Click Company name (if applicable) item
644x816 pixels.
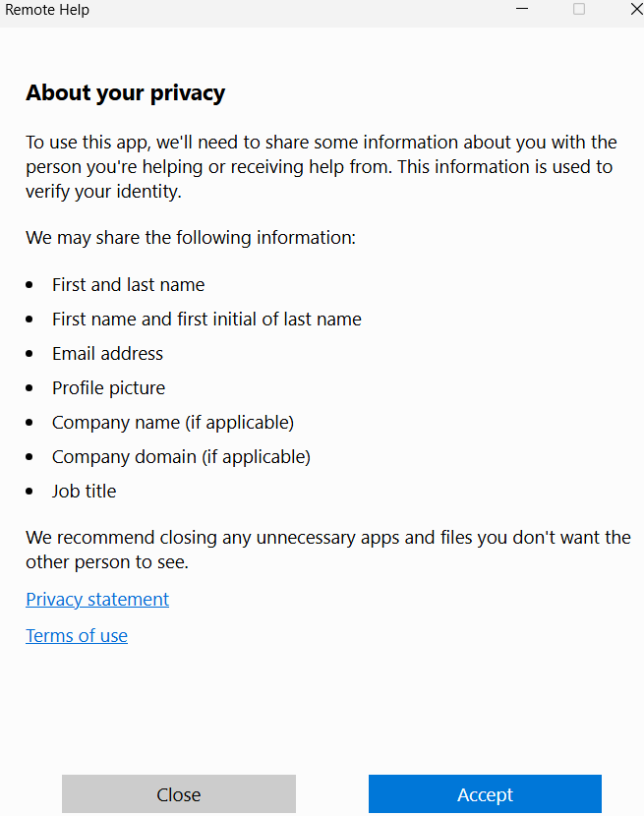pyautogui.click(x=173, y=423)
